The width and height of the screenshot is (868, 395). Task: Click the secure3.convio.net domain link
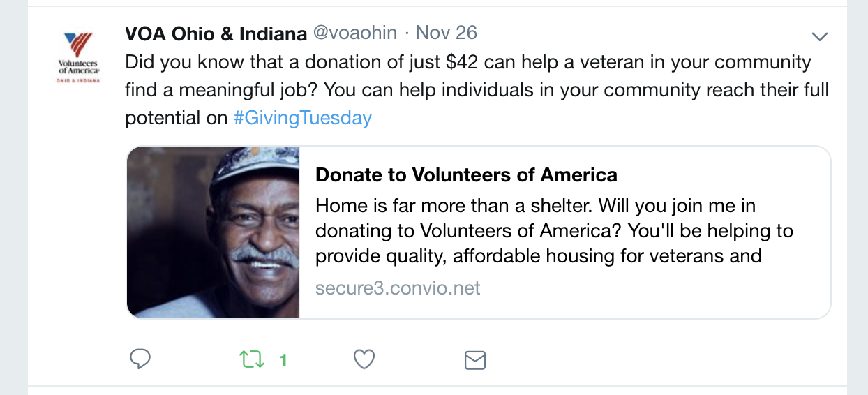pos(398,288)
